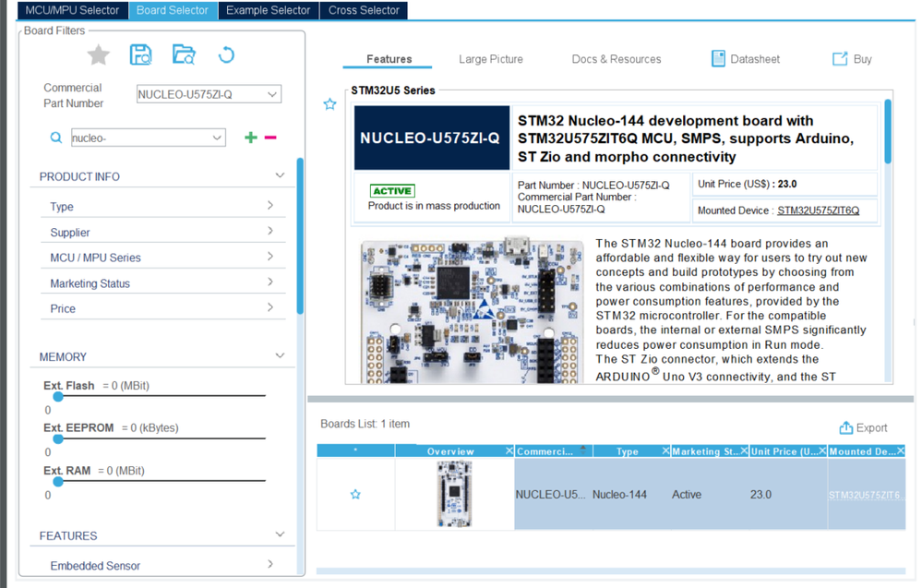Show the Features tab
The width and height of the screenshot is (922, 588).
[388, 59]
